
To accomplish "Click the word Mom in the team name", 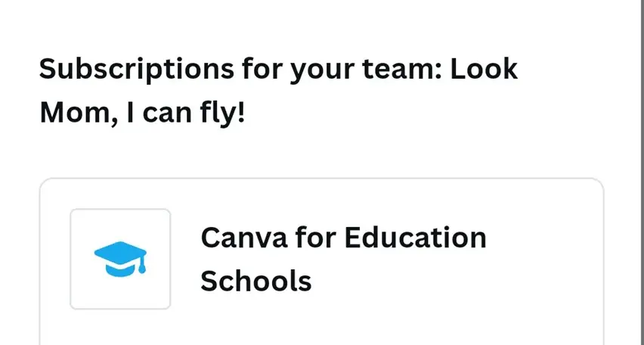I will click(x=78, y=113).
